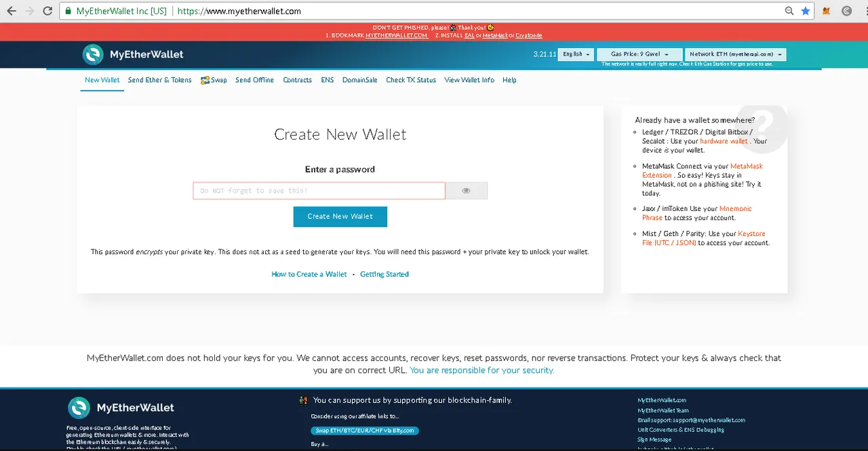The image size is (868, 451).
Task: Toggle password visibility eye icon
Action: point(466,191)
